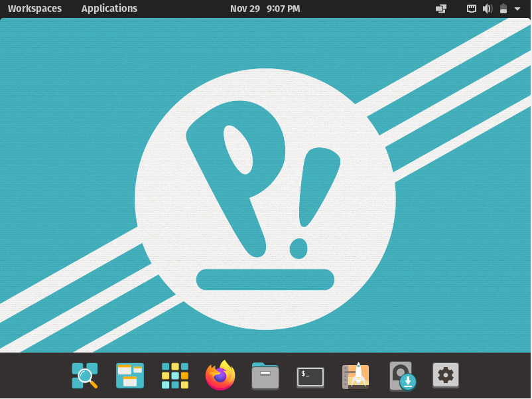
Task: Click the volume speaker icon
Action: coord(488,9)
